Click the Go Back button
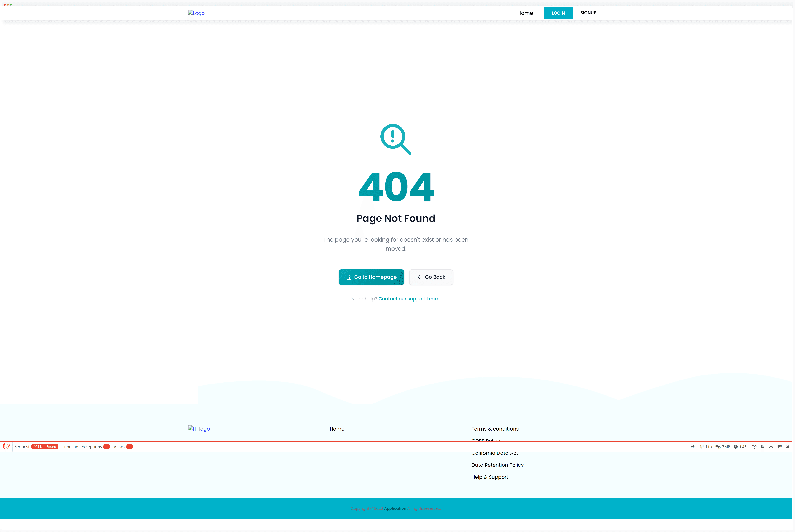Screen dimensions: 795x532 pos(431,277)
